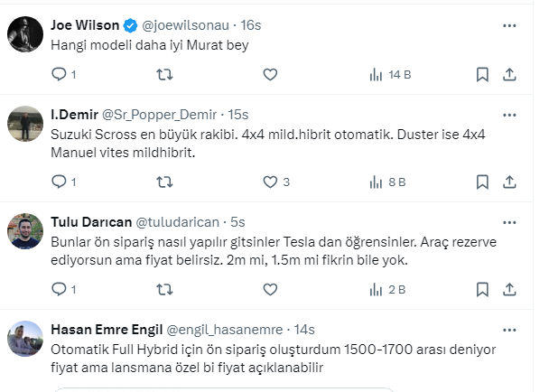Share Tulu Darıcan's tweet
The height and width of the screenshot is (392, 549).
[509, 289]
